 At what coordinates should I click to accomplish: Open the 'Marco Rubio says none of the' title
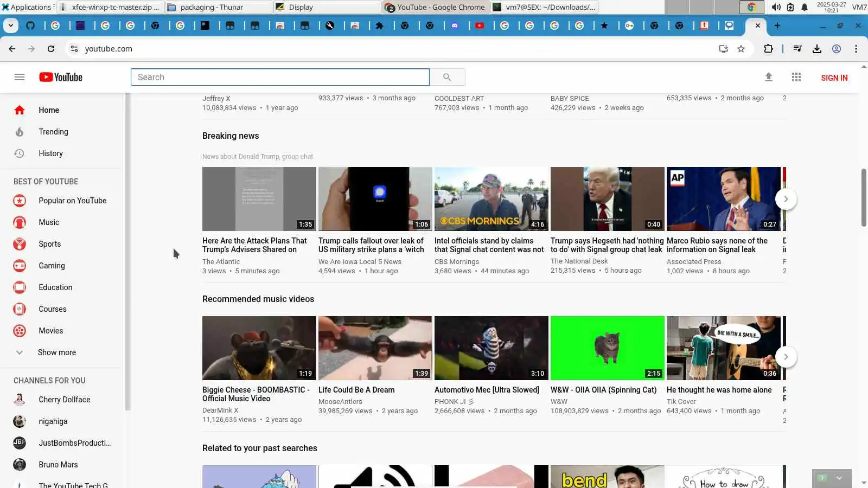[717, 245]
